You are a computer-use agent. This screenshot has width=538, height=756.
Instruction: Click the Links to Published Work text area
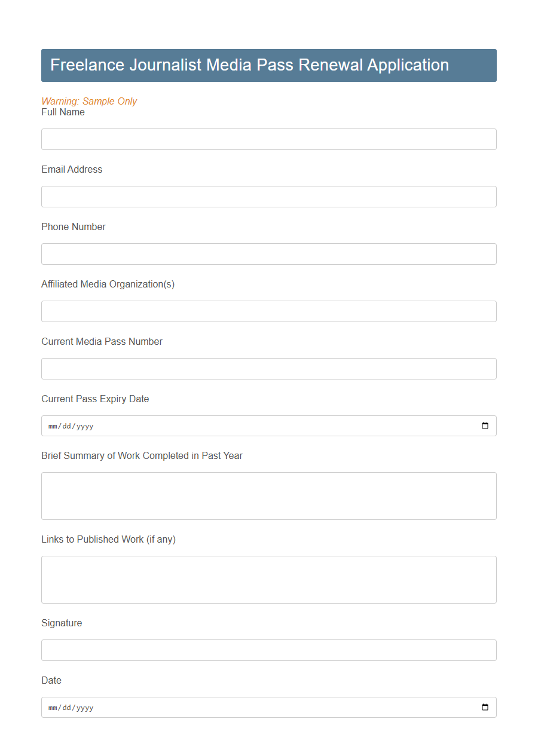268,579
